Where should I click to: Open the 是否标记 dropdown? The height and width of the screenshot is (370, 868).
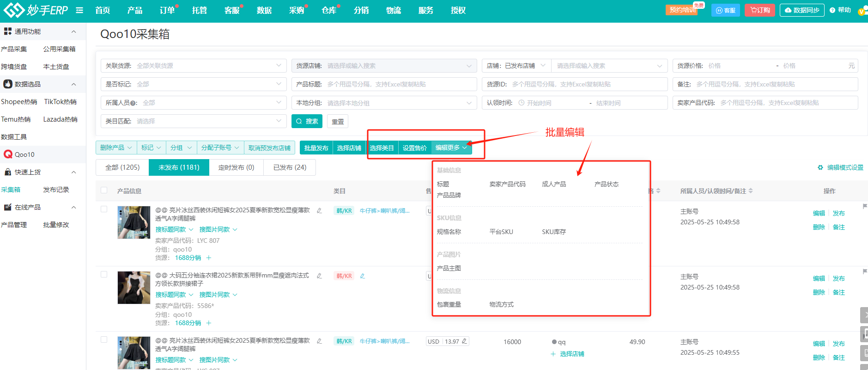click(x=194, y=84)
